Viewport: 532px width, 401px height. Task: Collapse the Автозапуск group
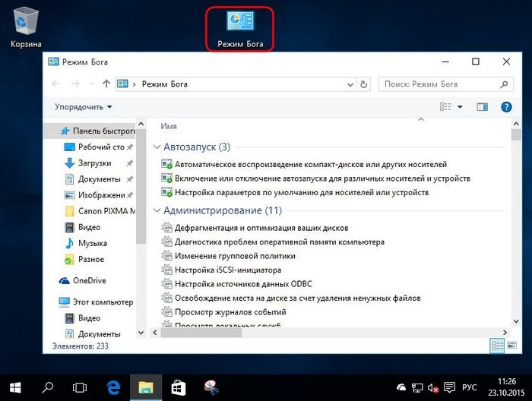pyautogui.click(x=157, y=146)
